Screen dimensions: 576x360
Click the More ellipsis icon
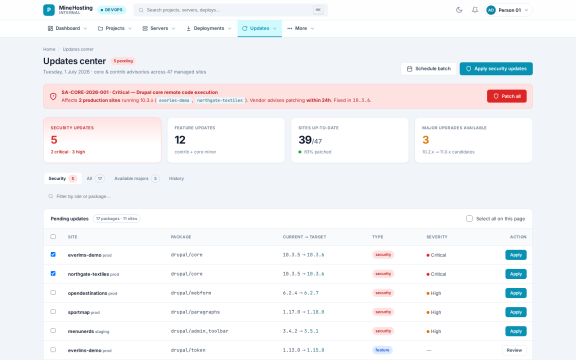(289, 28)
